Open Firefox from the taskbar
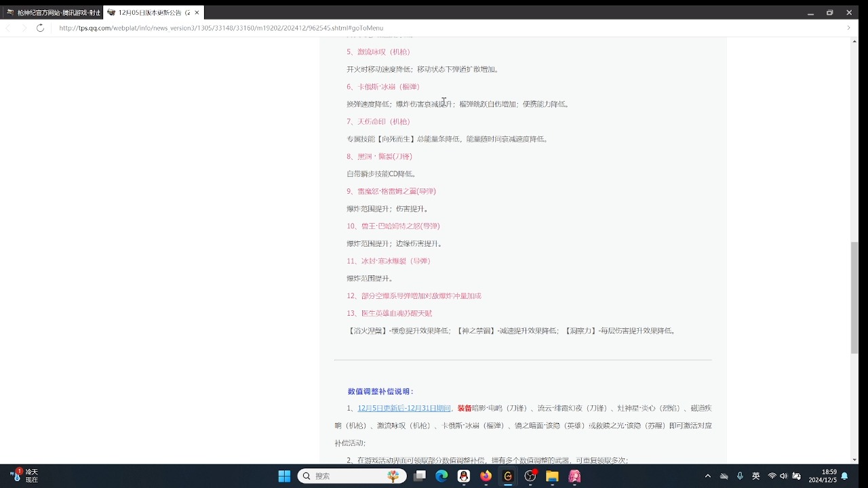The height and width of the screenshot is (488, 868). [486, 476]
